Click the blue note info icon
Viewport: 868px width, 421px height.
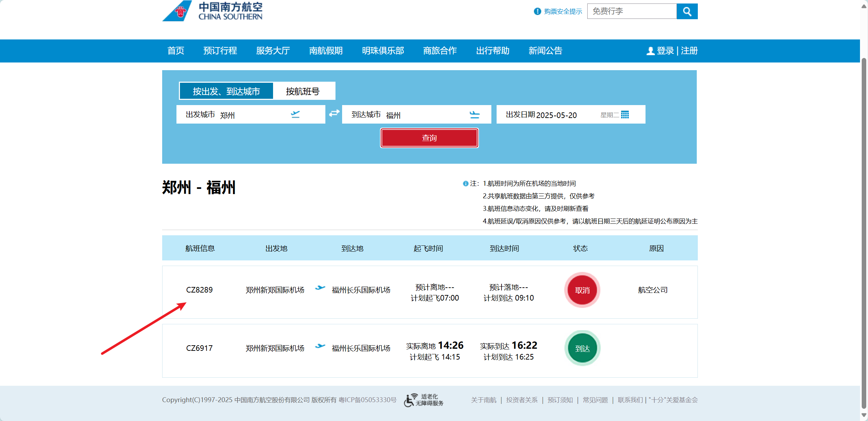(x=466, y=184)
